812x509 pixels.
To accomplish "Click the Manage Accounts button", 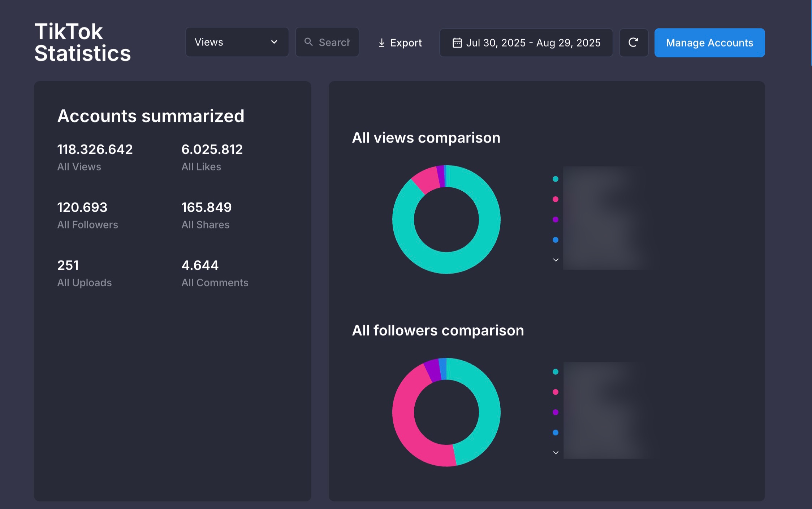I will pyautogui.click(x=709, y=43).
